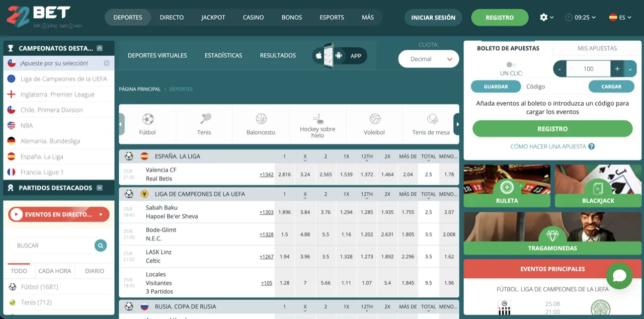Click the Blackjack cards icon
644x319 pixels.
598,188
